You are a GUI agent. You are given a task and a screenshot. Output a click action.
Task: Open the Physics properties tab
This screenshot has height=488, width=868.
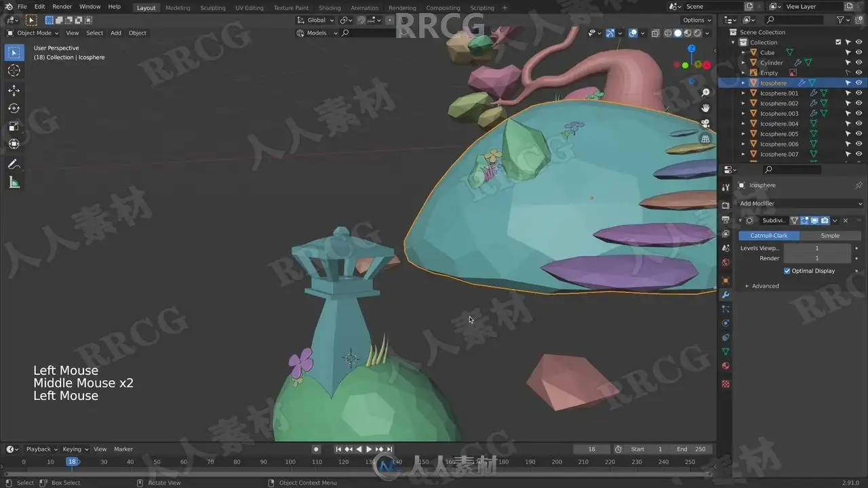coord(726,323)
